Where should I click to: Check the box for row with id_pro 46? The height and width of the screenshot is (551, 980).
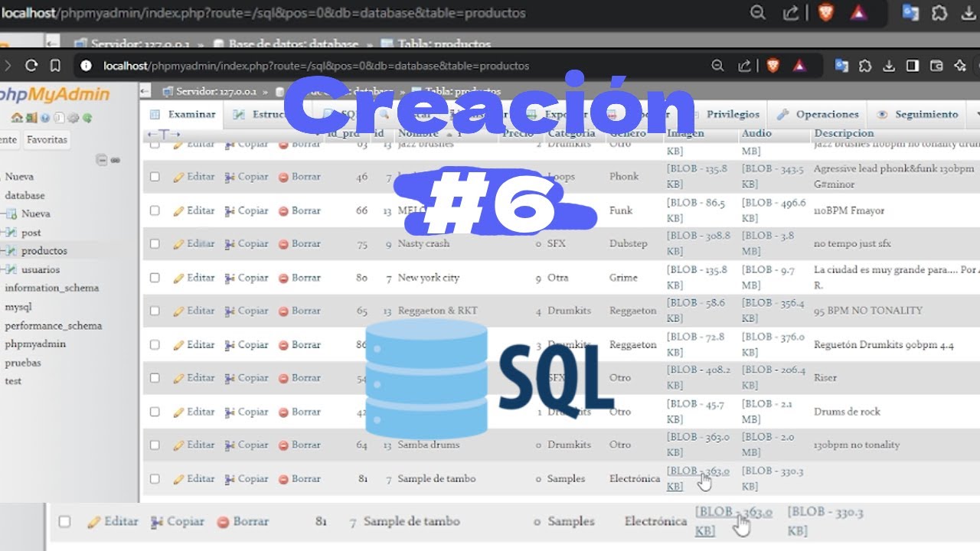tap(155, 177)
